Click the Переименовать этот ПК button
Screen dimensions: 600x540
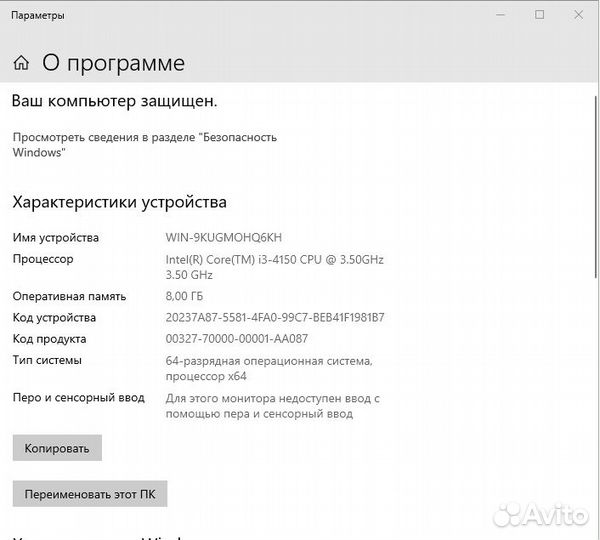coord(89,494)
